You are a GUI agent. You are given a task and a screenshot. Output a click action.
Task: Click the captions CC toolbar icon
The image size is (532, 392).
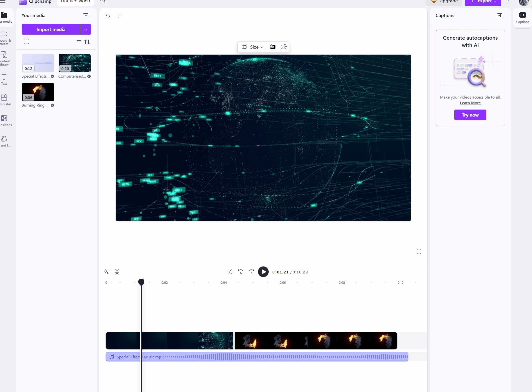pos(284,47)
